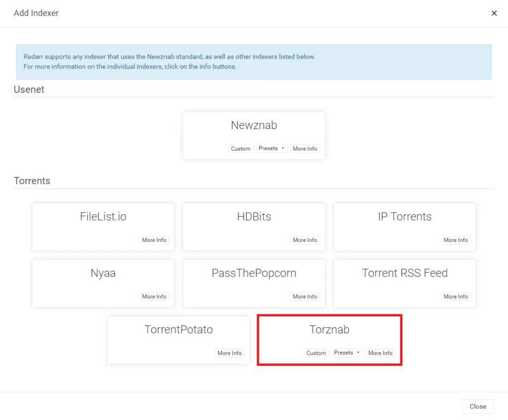Select the TorrentPotato indexer card

[178, 329]
